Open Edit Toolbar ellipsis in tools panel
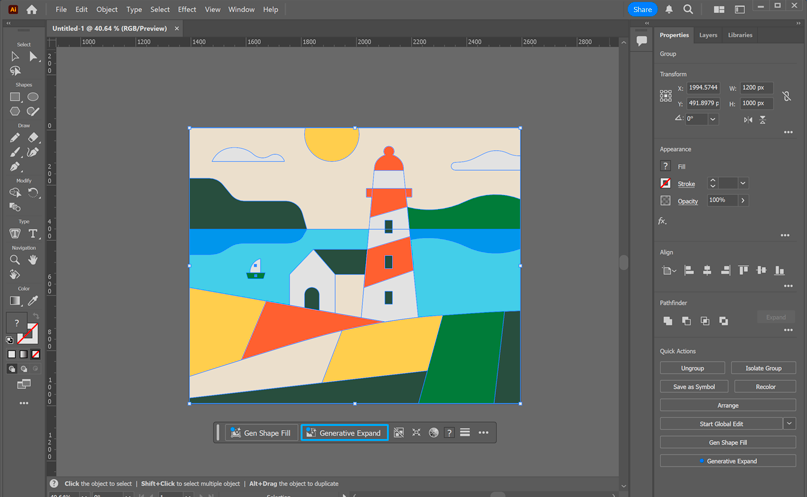807x497 pixels. (x=24, y=403)
